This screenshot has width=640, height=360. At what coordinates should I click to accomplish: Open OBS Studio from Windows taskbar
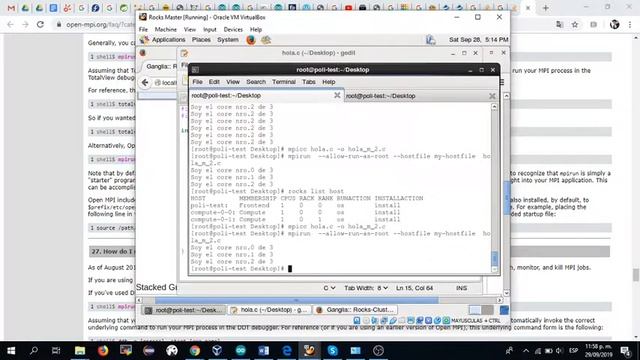(x=378, y=351)
